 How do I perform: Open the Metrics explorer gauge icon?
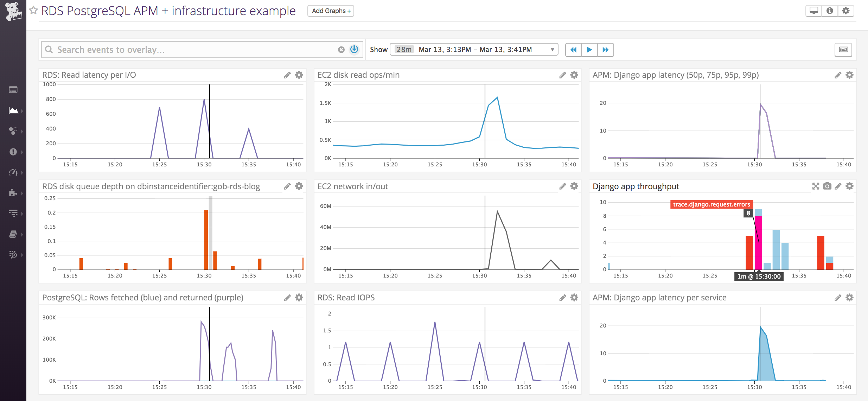pos(13,173)
